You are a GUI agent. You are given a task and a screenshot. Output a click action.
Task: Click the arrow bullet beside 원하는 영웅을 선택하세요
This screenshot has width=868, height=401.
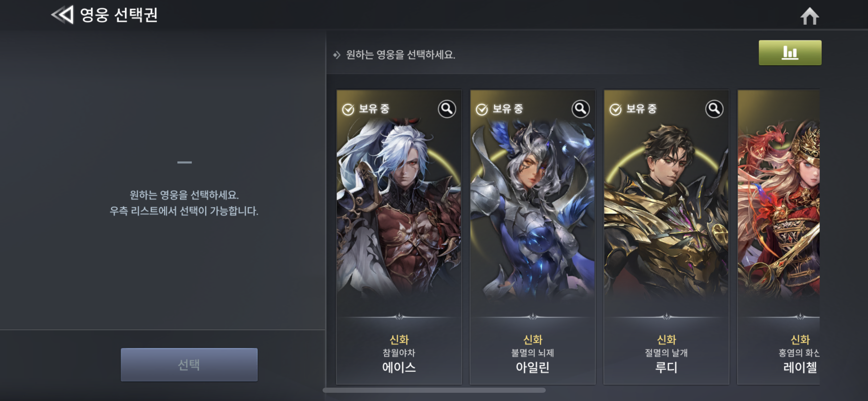pos(337,55)
